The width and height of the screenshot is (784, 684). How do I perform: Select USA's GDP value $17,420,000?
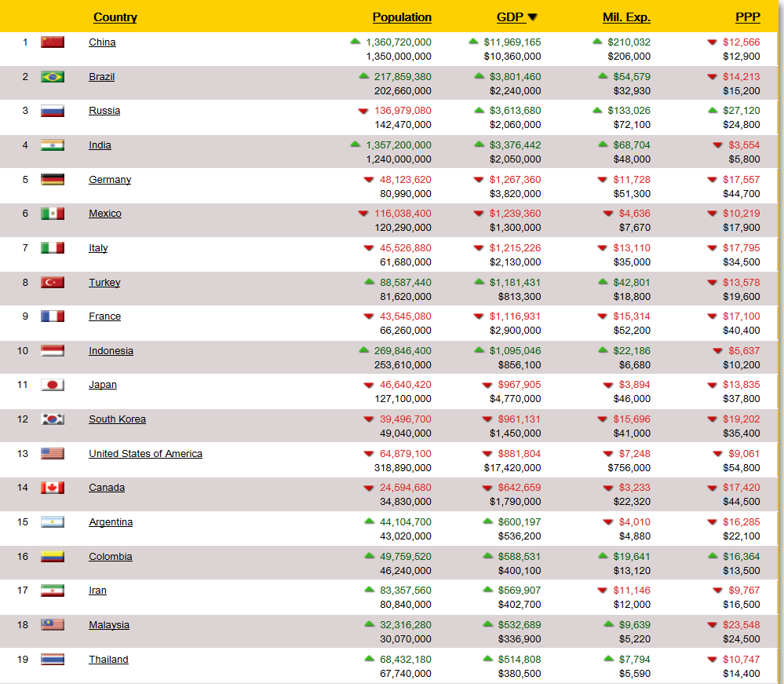[x=512, y=468]
